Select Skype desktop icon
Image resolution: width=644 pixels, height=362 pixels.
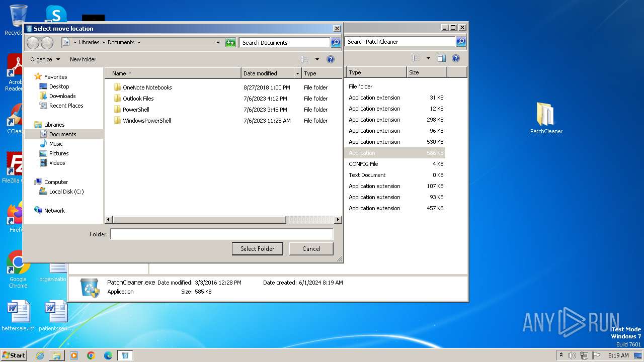(56, 14)
